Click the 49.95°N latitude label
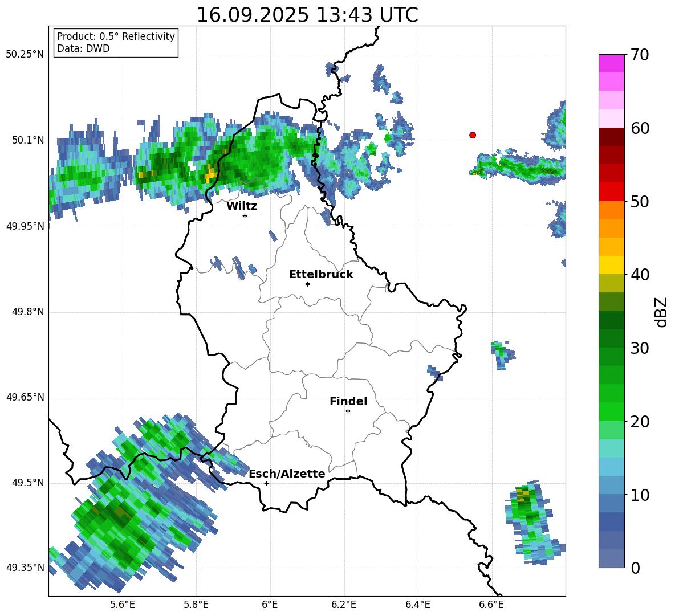675x616 pixels. (x=25, y=226)
